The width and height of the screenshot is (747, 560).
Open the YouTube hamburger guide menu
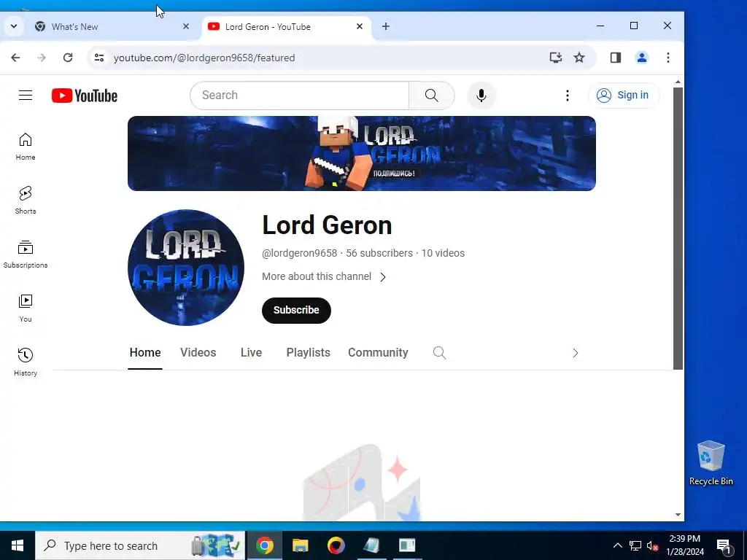tap(26, 96)
